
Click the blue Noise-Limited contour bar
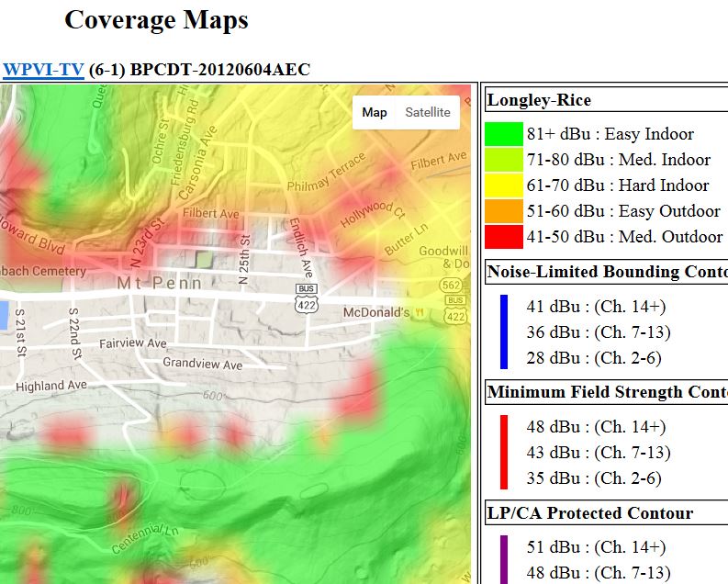click(504, 331)
